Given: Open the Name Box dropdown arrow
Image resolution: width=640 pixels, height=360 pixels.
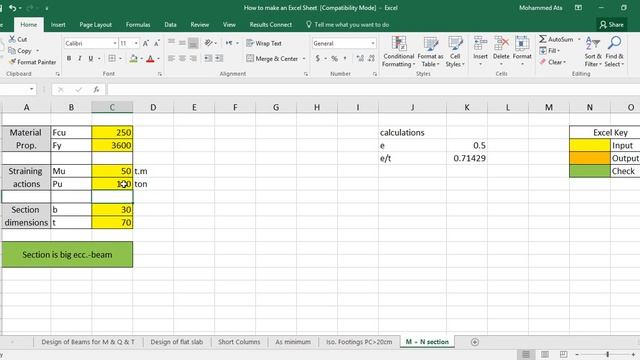Looking at the screenshot, I should [31, 89].
